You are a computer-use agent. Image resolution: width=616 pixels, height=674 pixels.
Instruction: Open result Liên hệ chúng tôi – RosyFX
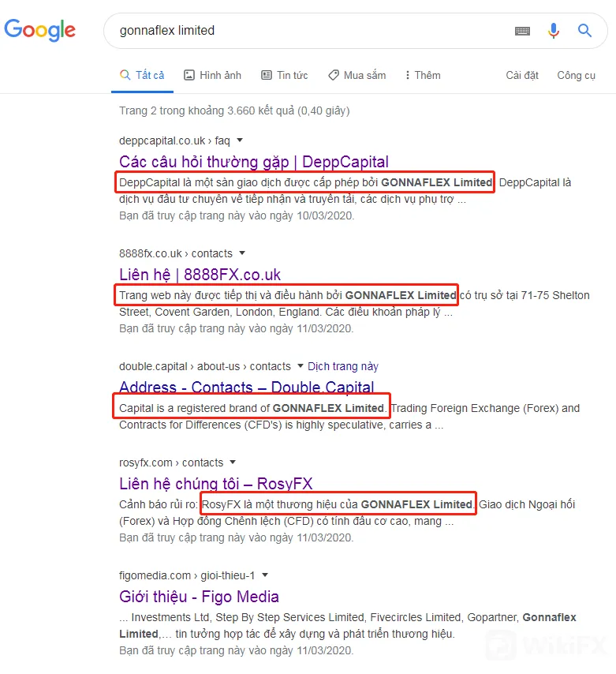click(x=215, y=484)
